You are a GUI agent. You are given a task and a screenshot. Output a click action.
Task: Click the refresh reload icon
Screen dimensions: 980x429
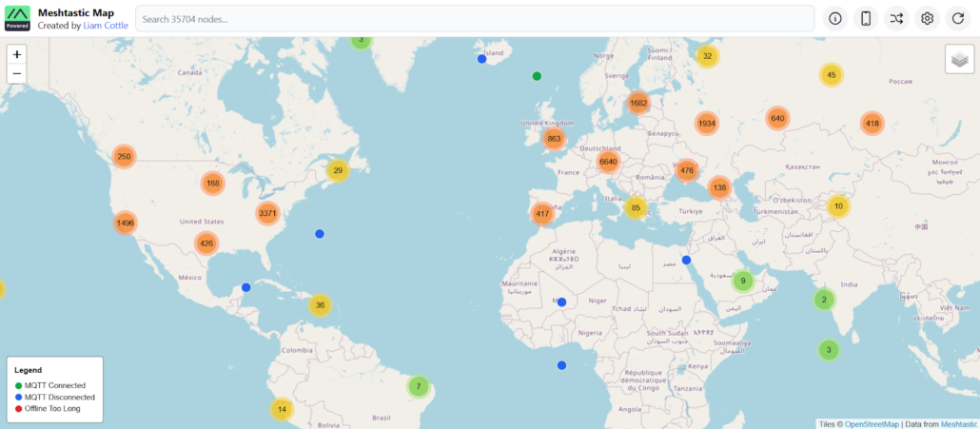click(957, 18)
